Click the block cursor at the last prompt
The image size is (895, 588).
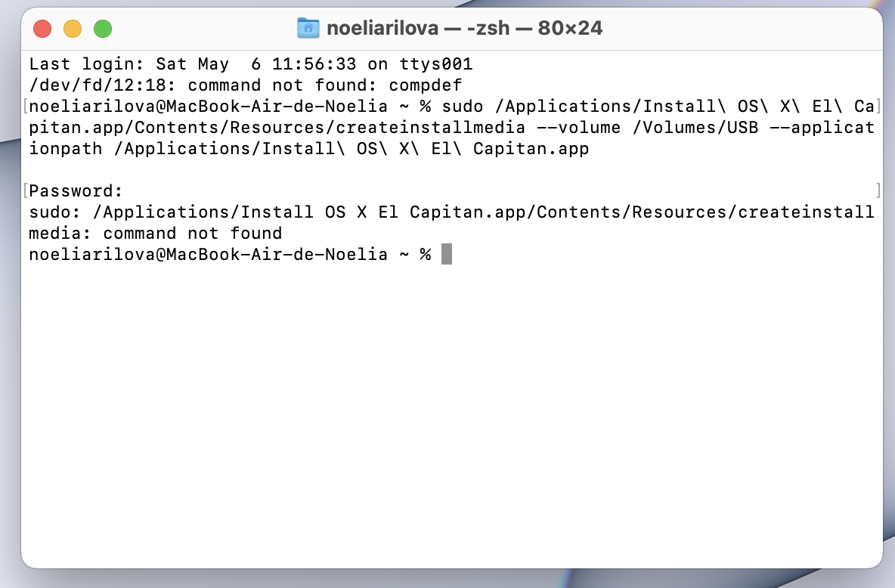click(x=447, y=255)
